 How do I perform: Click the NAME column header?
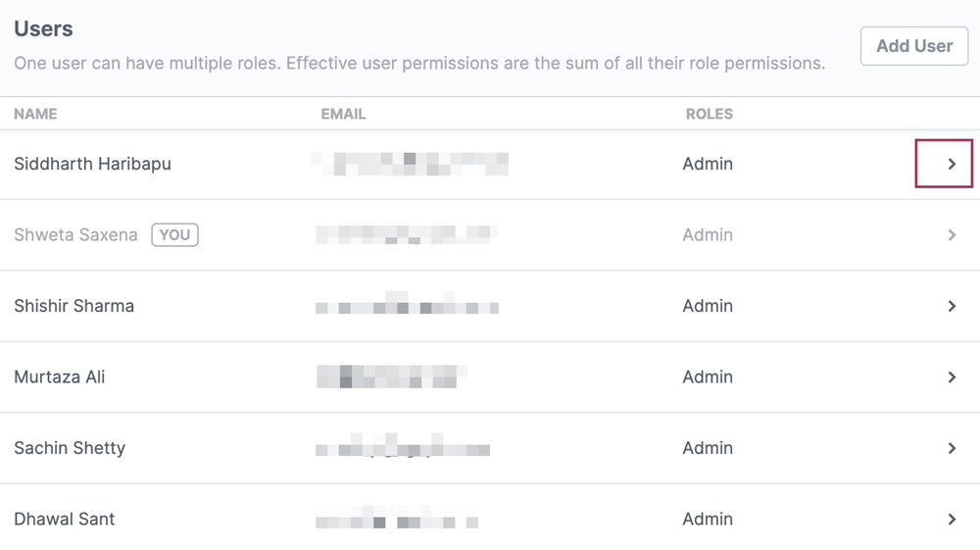point(35,114)
